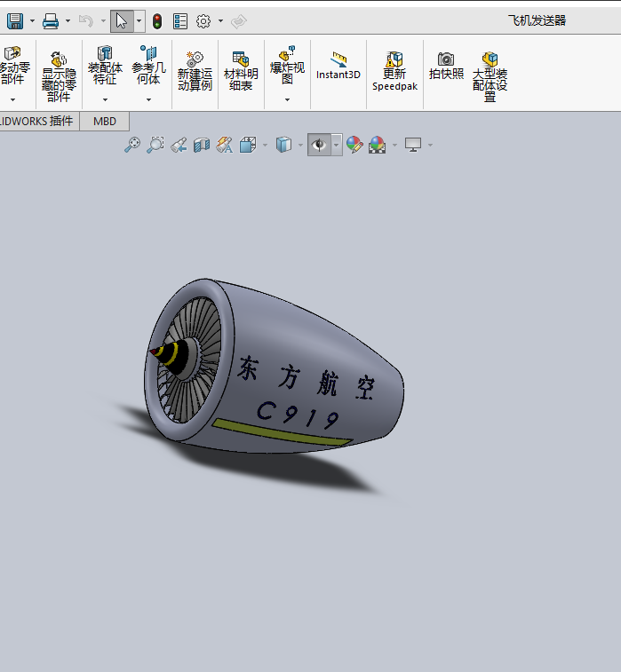Click 大型装配体设置 large assembly settings
621x672 pixels.
point(490,76)
